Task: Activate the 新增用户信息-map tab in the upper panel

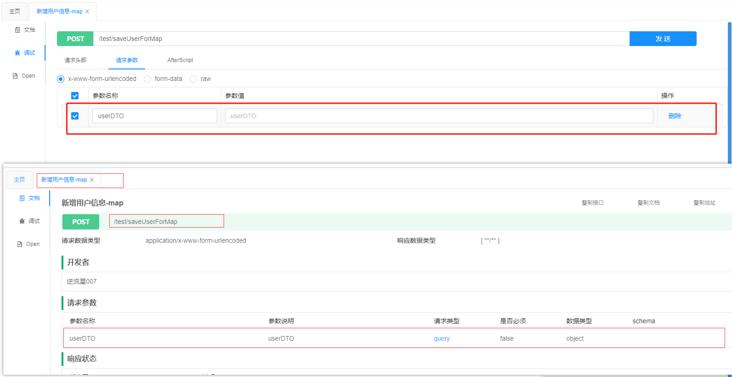Action: click(59, 11)
